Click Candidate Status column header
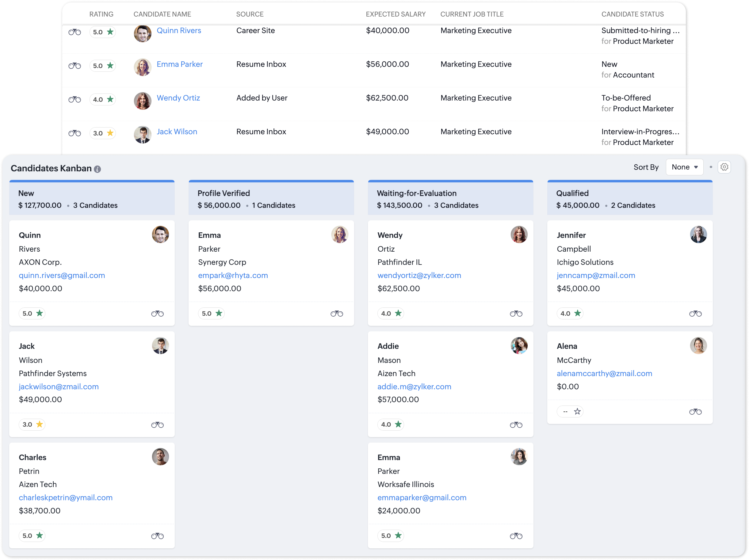 point(632,14)
